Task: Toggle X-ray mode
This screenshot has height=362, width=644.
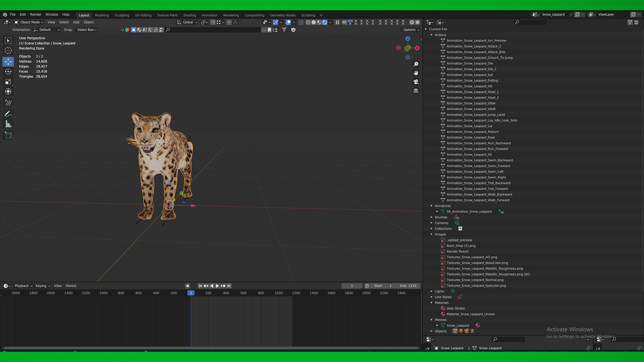Action: click(x=301, y=22)
